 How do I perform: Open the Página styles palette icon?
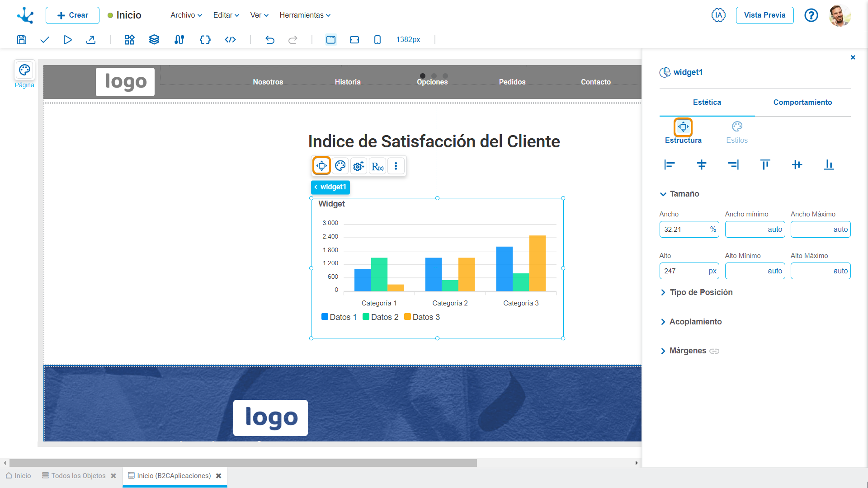24,70
